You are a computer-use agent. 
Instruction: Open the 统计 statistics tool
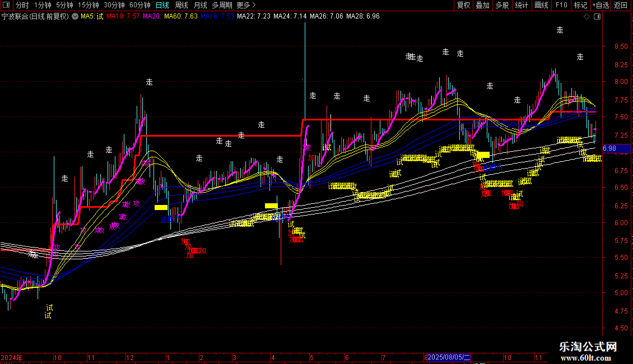(x=521, y=5)
